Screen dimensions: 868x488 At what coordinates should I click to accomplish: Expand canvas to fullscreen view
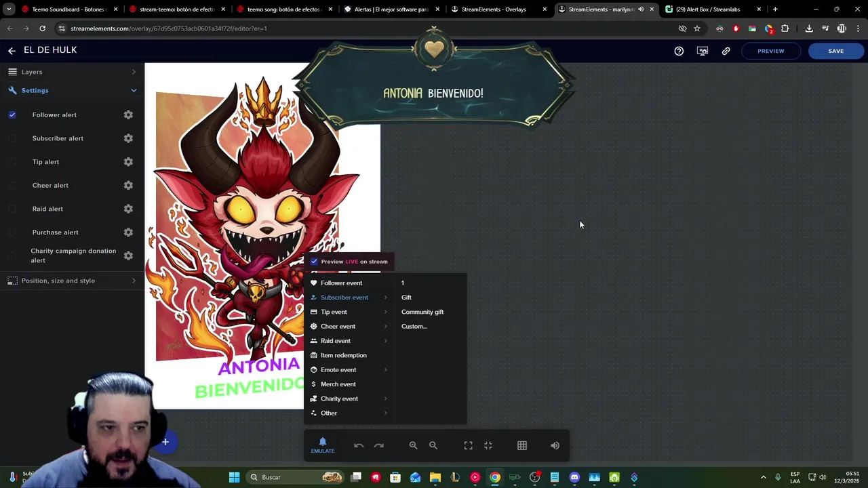468,445
